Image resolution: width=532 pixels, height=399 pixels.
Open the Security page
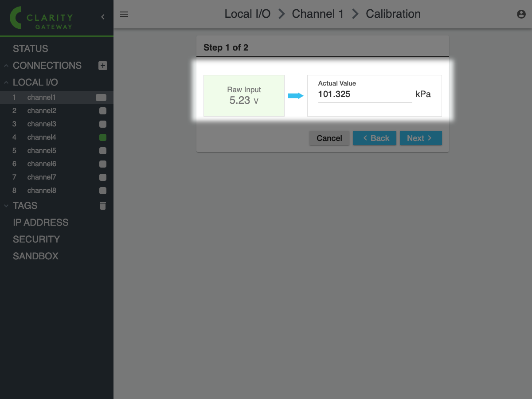(x=36, y=239)
